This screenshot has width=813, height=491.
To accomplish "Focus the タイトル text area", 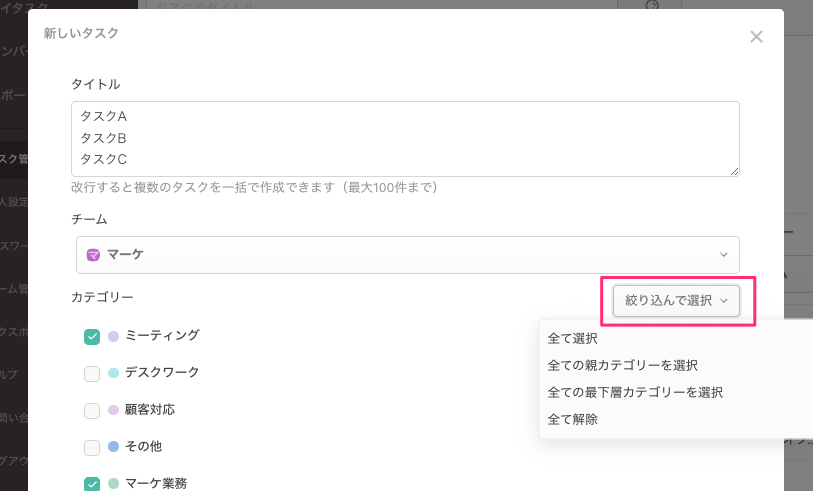I will [x=405, y=138].
